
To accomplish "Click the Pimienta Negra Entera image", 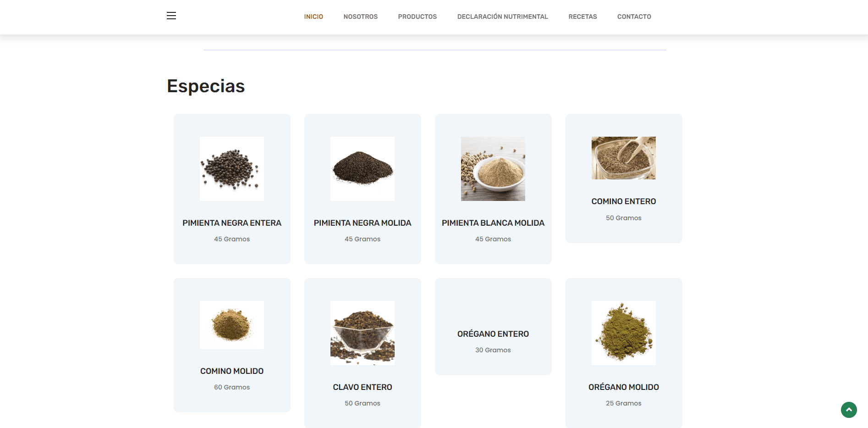I will click(232, 169).
